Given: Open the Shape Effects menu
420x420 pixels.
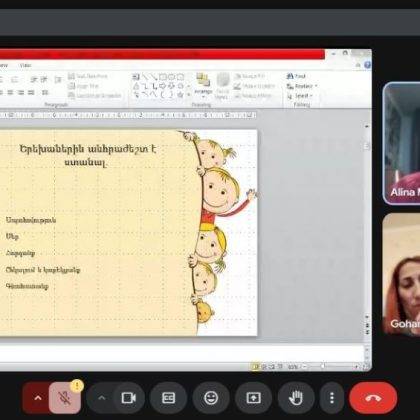Looking at the screenshot, I should pyautogui.click(x=253, y=96).
